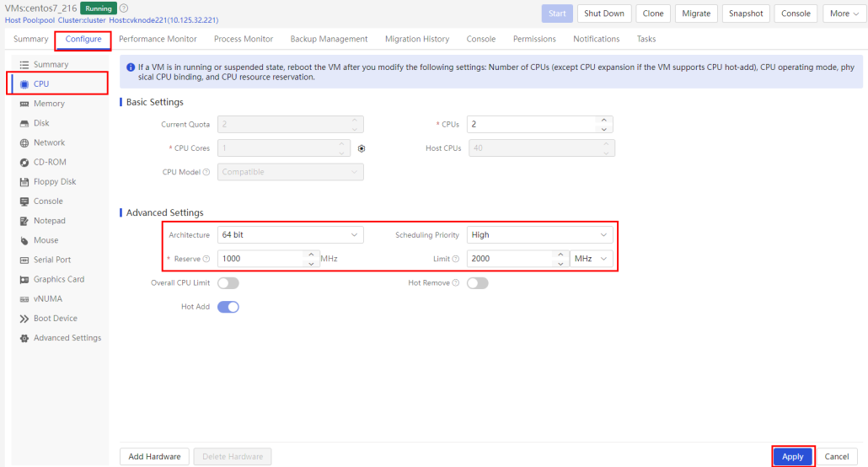Viewport: 868px width, 467px height.
Task: Open the Performance Monitor tab
Action: tap(158, 39)
